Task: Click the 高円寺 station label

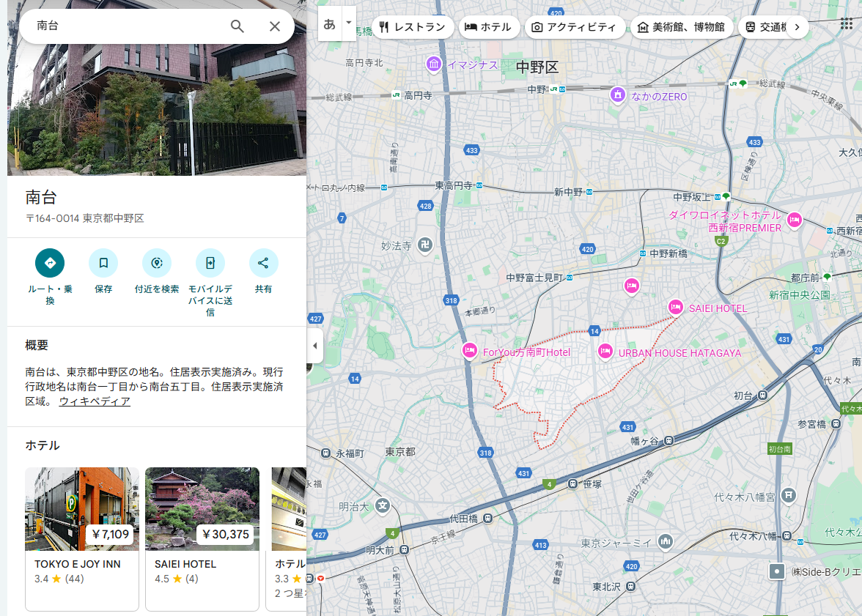Action: [418, 96]
